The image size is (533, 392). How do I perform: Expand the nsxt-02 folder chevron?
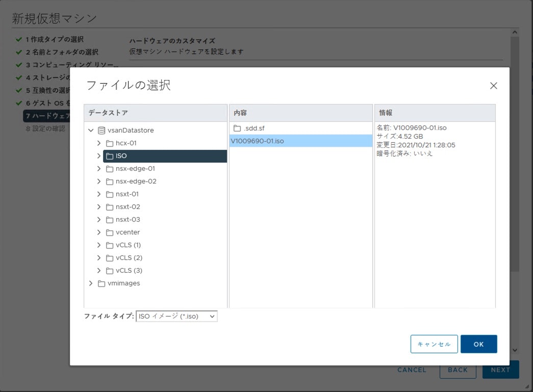click(98, 206)
